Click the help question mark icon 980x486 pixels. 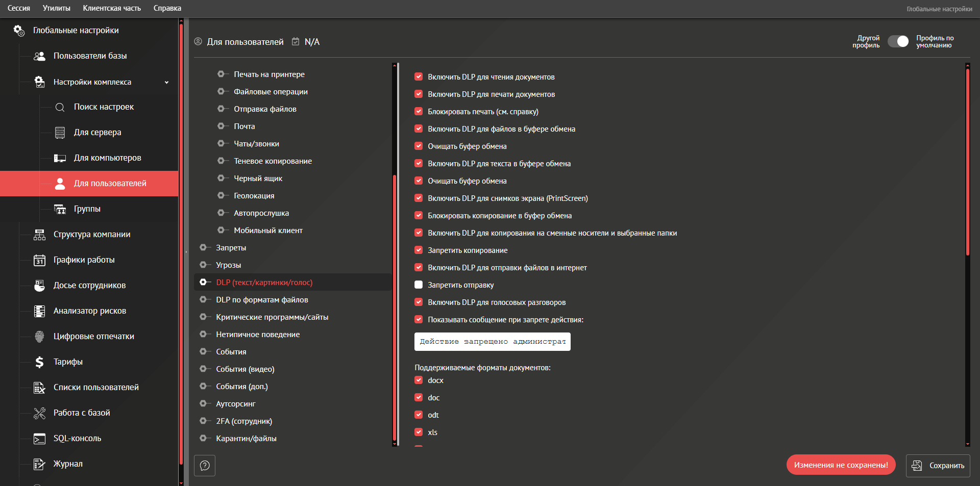(x=205, y=465)
